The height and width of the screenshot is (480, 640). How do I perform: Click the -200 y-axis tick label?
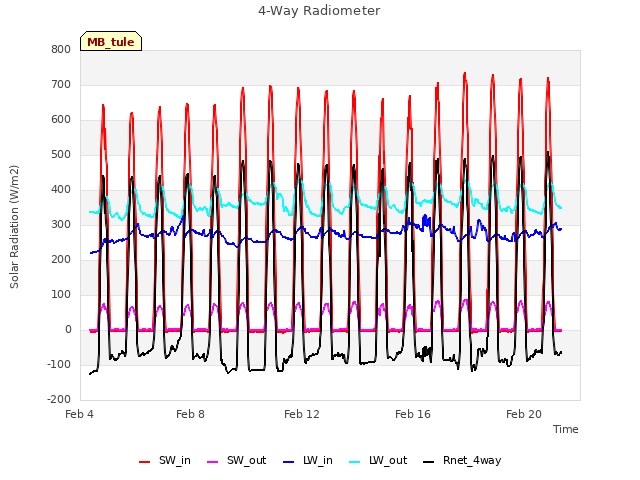(x=59, y=400)
